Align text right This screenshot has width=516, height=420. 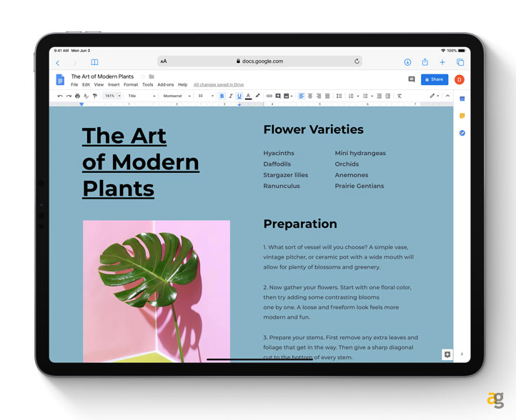click(x=319, y=96)
